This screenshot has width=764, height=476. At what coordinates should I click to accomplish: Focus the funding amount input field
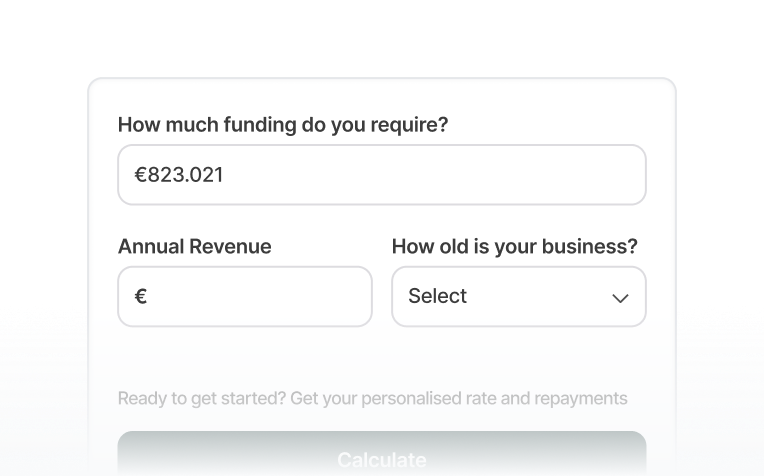382,174
